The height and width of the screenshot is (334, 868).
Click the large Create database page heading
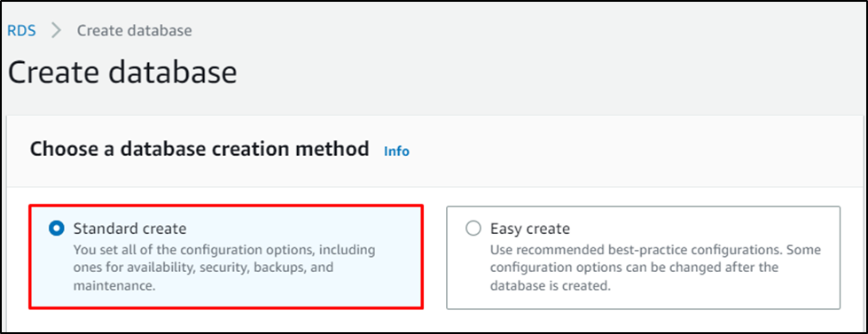pyautogui.click(x=122, y=73)
